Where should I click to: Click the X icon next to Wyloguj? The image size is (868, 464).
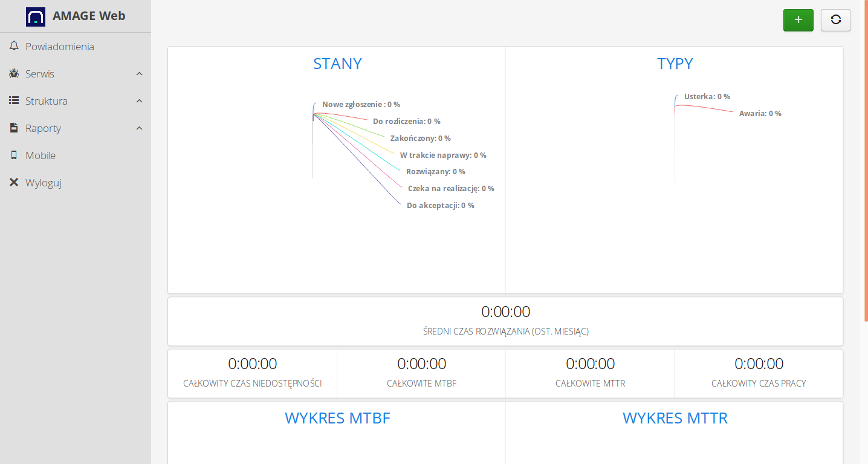click(13, 182)
